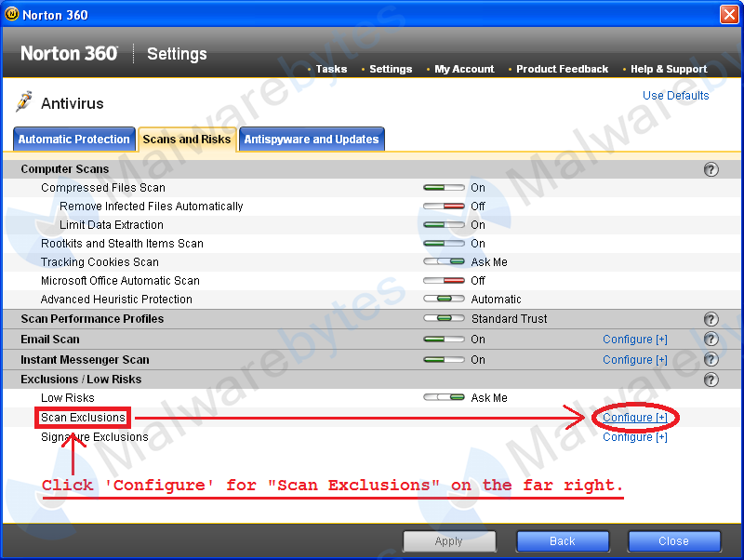The width and height of the screenshot is (744, 560).
Task: Open the Settings menu item
Action: [391, 69]
